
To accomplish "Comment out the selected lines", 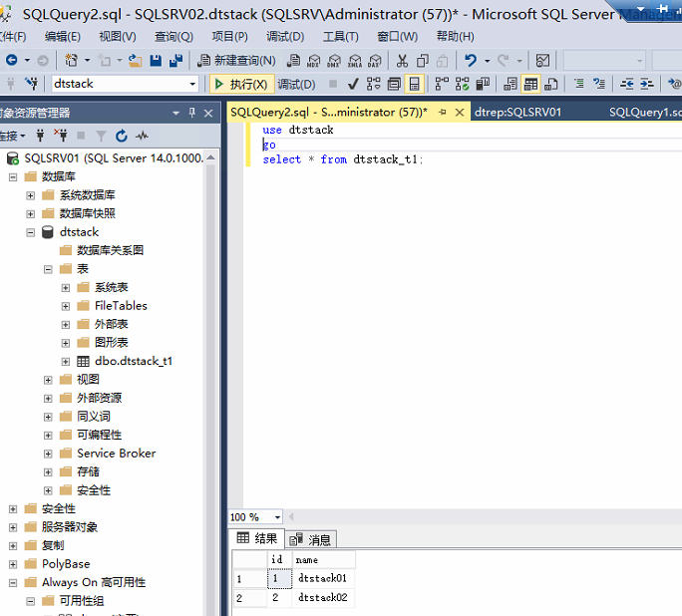I will click(579, 84).
